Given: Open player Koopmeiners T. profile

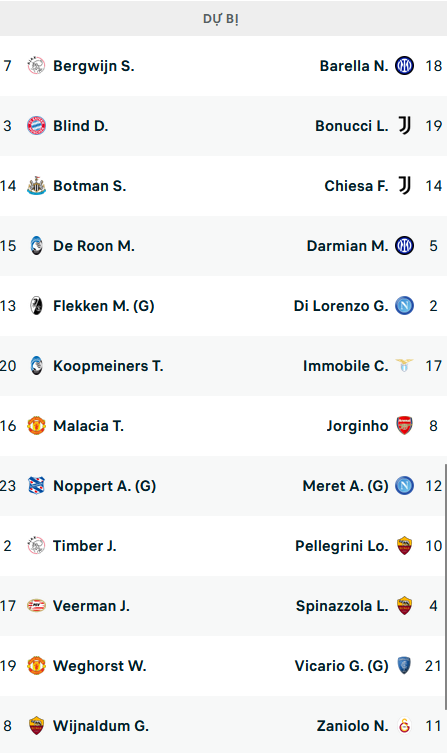Looking at the screenshot, I should pyautogui.click(x=108, y=366).
